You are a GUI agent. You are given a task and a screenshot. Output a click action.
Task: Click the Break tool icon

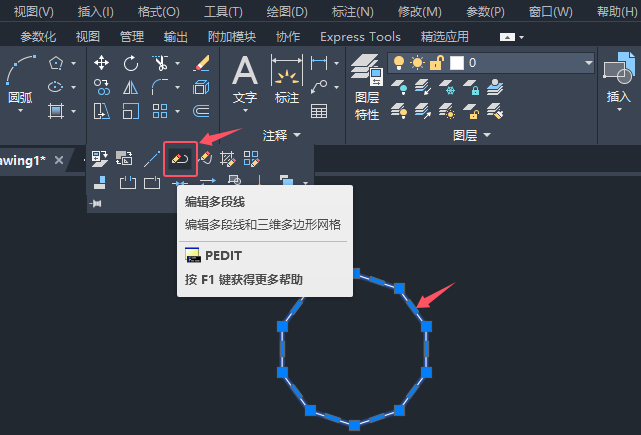click(x=128, y=182)
